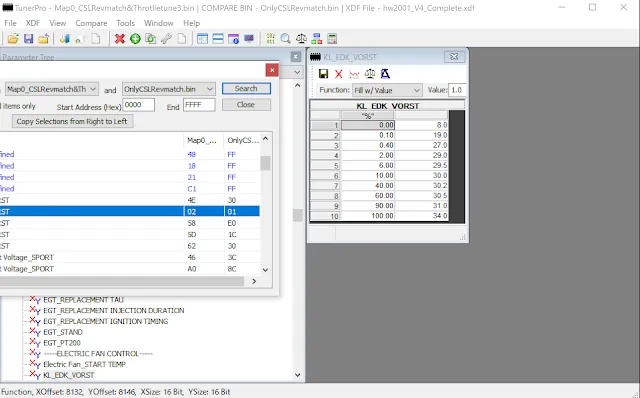Click the Map0_ column header in compare list
Image resolution: width=640 pixels, height=398 pixels.
point(203,140)
